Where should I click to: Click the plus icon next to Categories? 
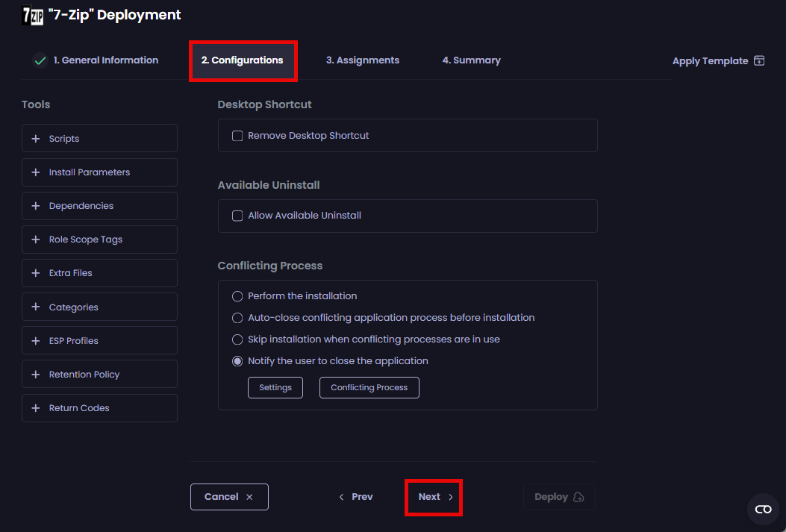(35, 307)
